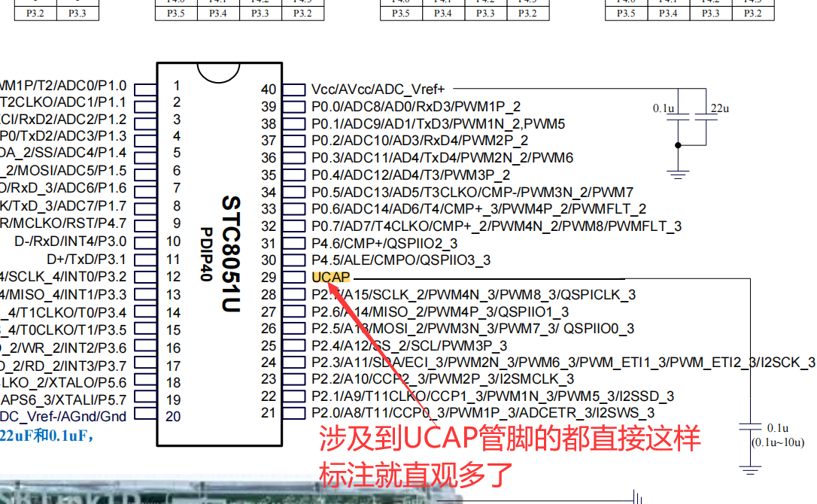Click the P4.6/CMP+/QSPIIO2_3 label
Viewport: 817px width, 504px height.
[x=384, y=244]
